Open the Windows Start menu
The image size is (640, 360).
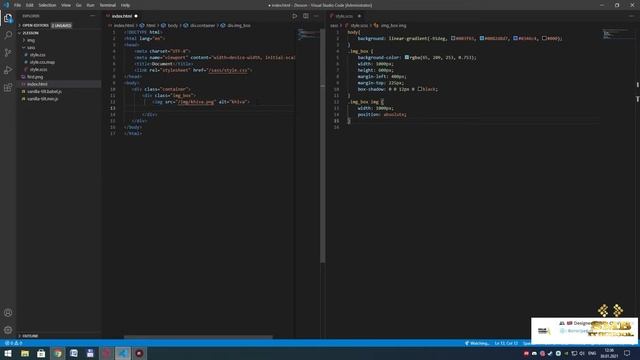click(x=8, y=353)
